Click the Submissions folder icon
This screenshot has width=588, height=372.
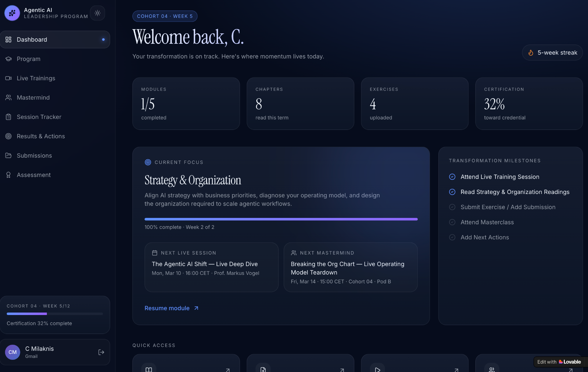(8, 155)
